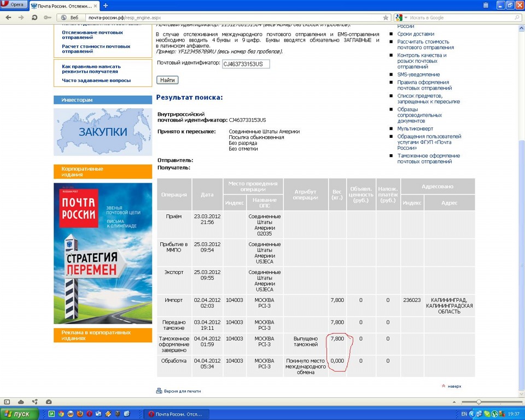The width and height of the screenshot is (525, 420).
Task: Open Сроки доставки link
Action: (x=416, y=34)
